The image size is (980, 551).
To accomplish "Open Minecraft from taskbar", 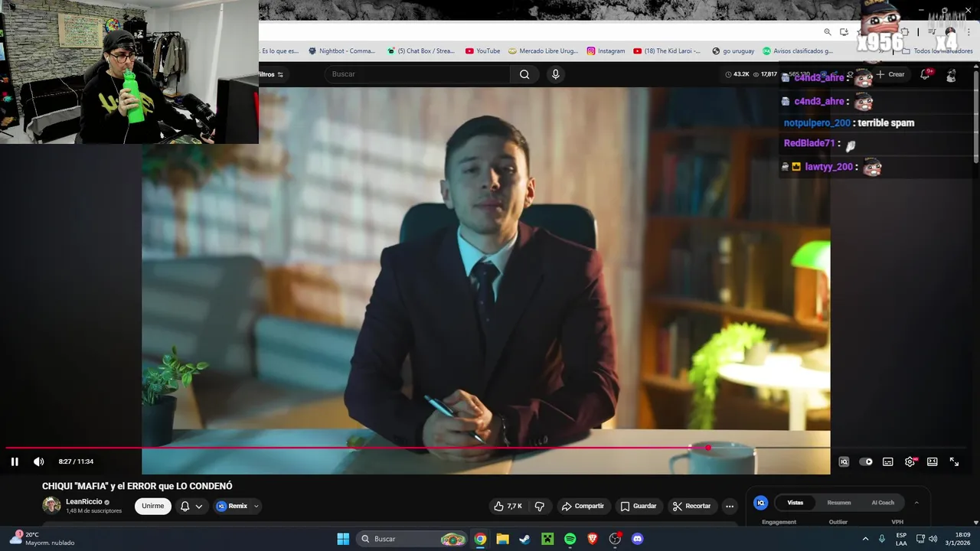I will [547, 539].
